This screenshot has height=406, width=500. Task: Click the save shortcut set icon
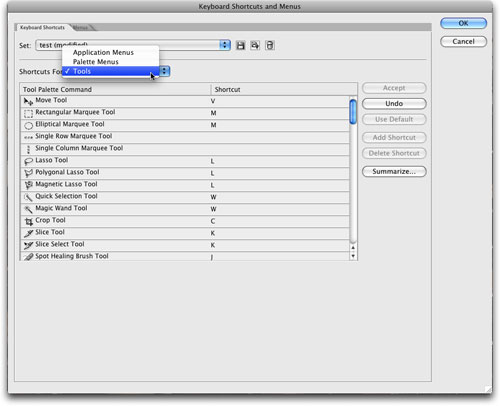(240, 45)
